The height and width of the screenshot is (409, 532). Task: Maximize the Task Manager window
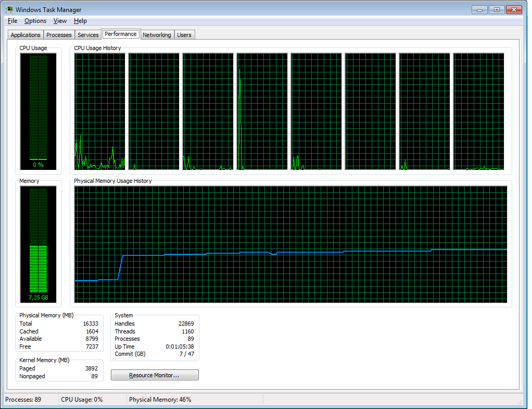pos(497,10)
